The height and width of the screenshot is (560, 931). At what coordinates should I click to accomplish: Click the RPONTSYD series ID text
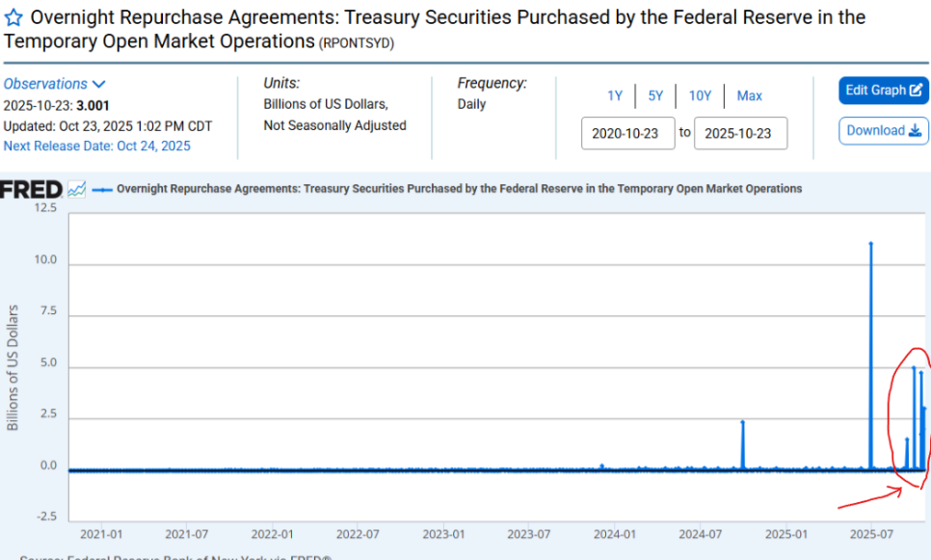[356, 43]
